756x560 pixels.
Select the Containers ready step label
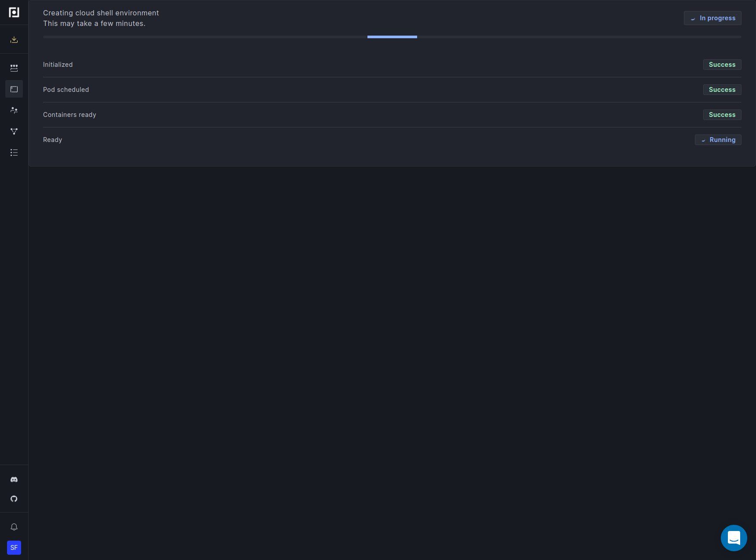(x=69, y=115)
